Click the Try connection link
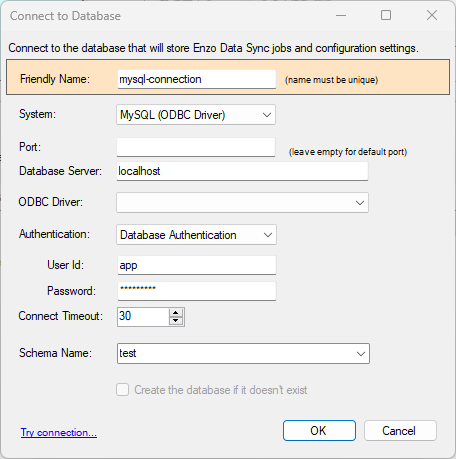The width and height of the screenshot is (456, 459). (x=59, y=432)
